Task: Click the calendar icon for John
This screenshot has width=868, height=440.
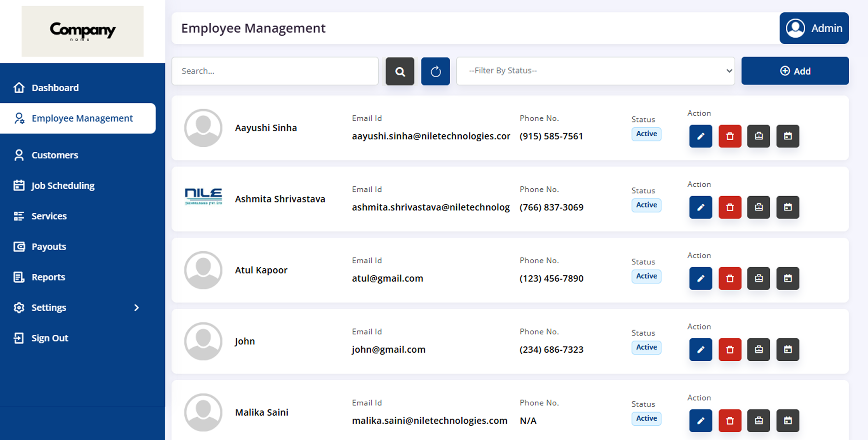Action: click(787, 349)
